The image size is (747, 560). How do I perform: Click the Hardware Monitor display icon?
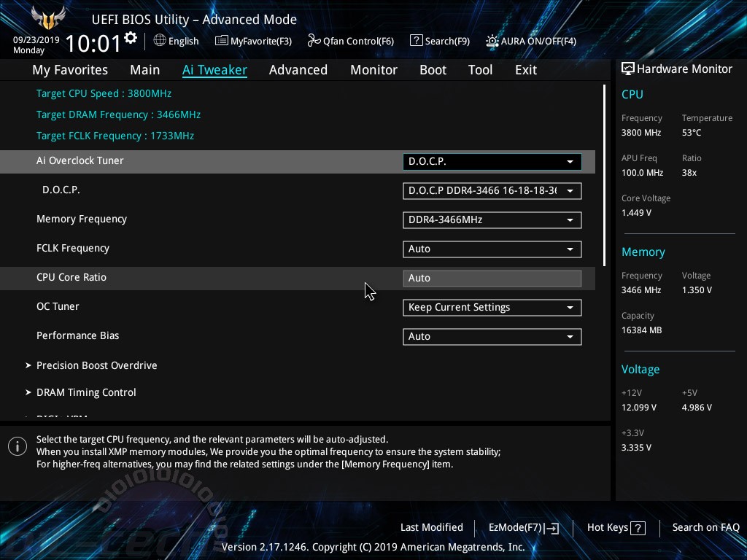pos(627,69)
